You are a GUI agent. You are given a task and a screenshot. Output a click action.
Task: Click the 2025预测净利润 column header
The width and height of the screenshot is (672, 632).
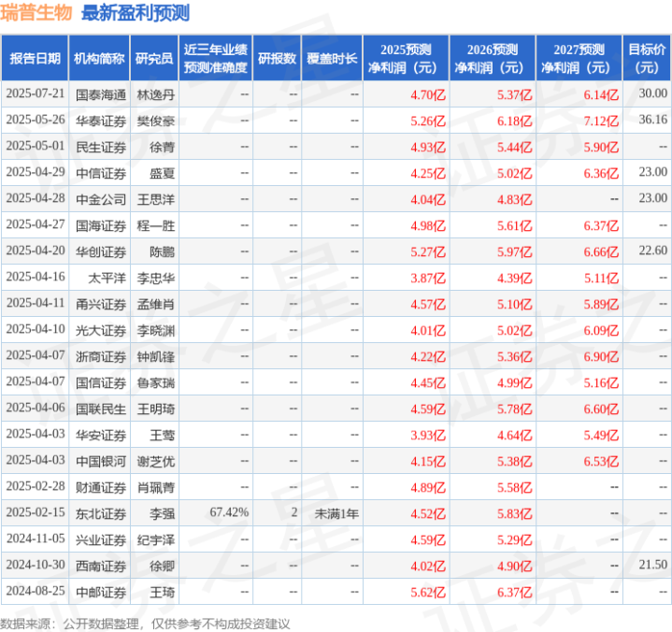point(406,58)
